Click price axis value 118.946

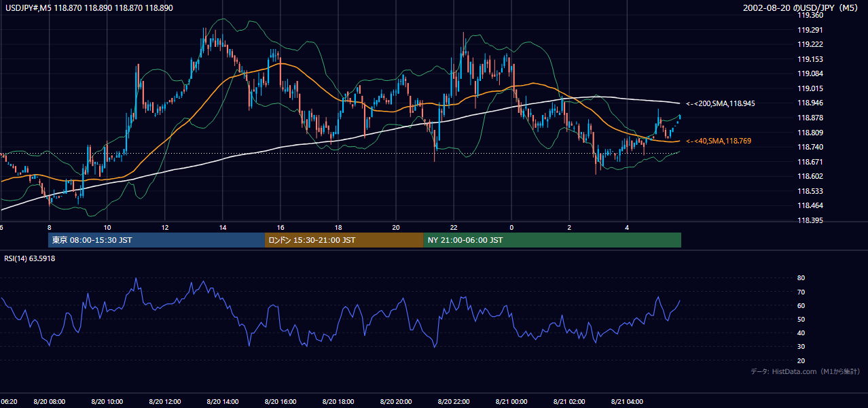click(812, 103)
